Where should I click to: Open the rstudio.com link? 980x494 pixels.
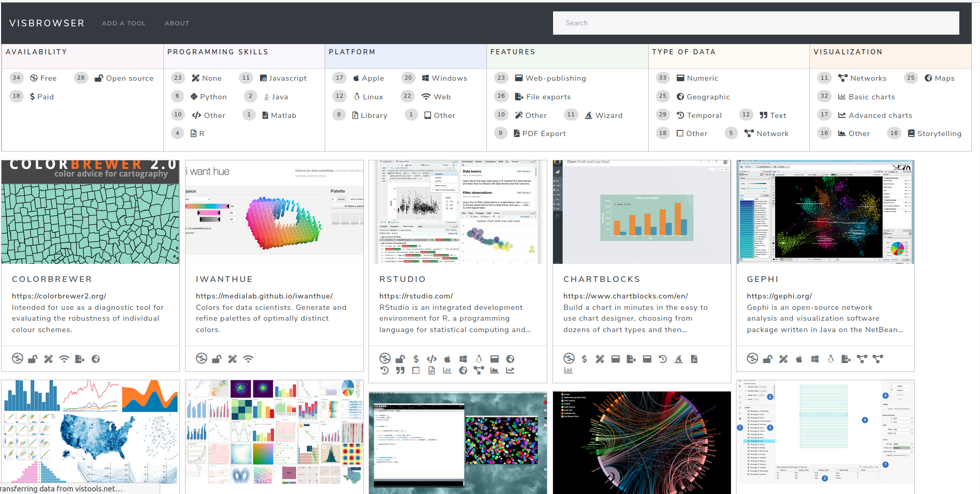tap(416, 296)
